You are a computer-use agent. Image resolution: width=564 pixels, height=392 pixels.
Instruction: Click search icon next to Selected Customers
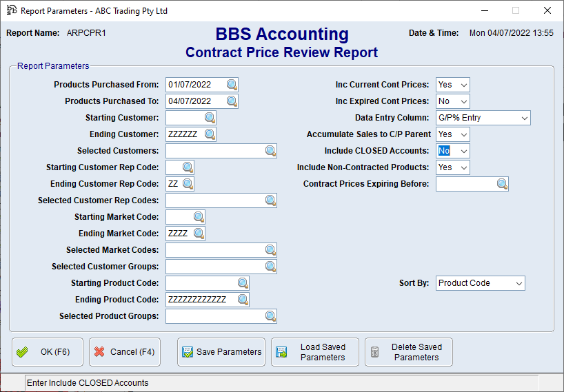click(x=270, y=151)
